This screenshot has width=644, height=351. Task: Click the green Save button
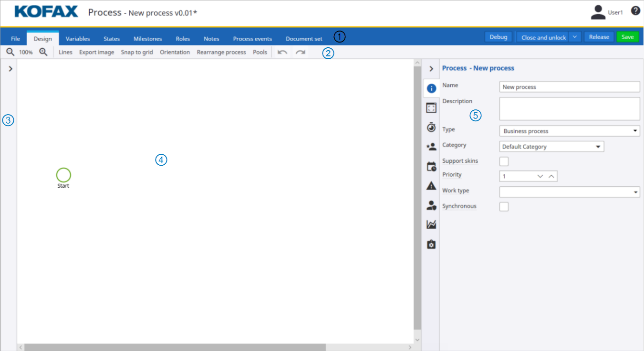627,37
